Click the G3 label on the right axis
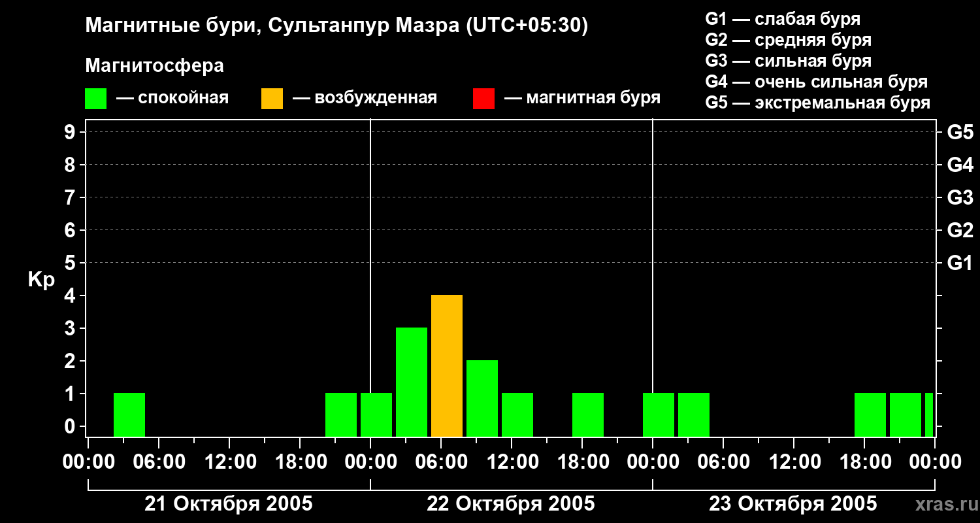Screen dimensions: 980x523 pyautogui.click(x=960, y=197)
